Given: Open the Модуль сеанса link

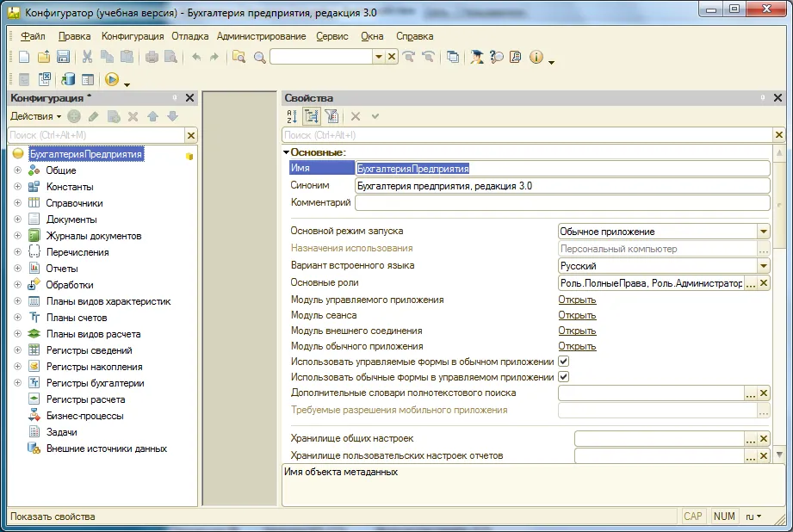Looking at the screenshot, I should point(577,316).
